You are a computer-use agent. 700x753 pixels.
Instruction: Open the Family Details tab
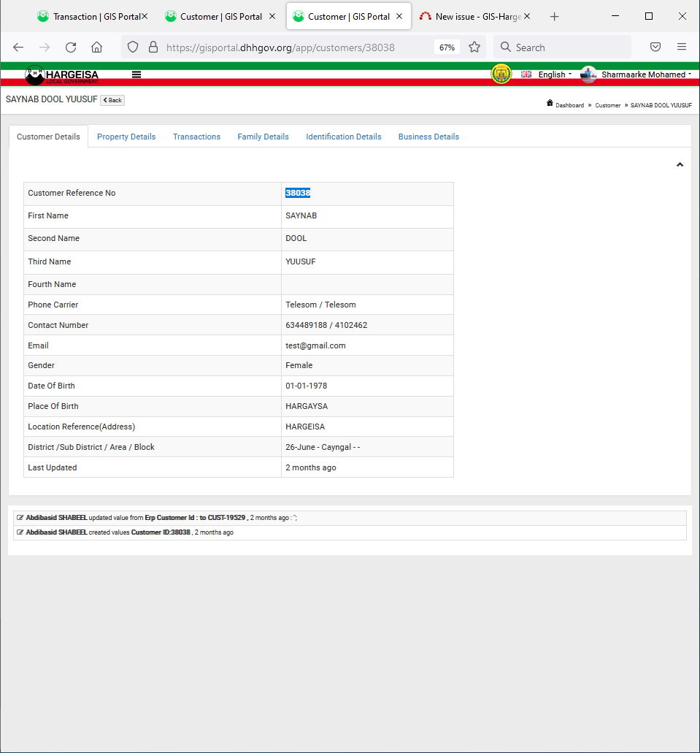pyautogui.click(x=263, y=137)
